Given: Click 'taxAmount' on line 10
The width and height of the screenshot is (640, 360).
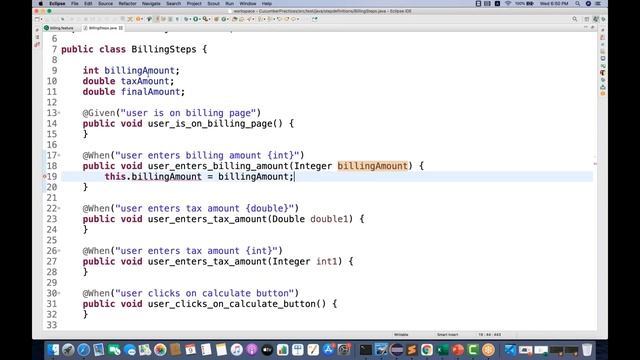Looking at the screenshot, I should coord(145,81).
